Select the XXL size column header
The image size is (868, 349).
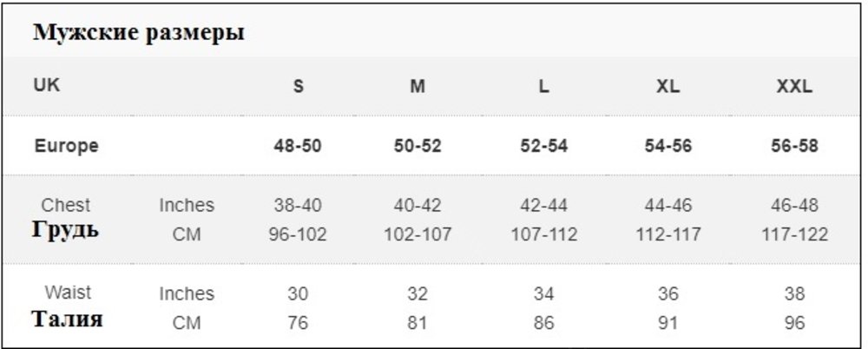(x=794, y=87)
